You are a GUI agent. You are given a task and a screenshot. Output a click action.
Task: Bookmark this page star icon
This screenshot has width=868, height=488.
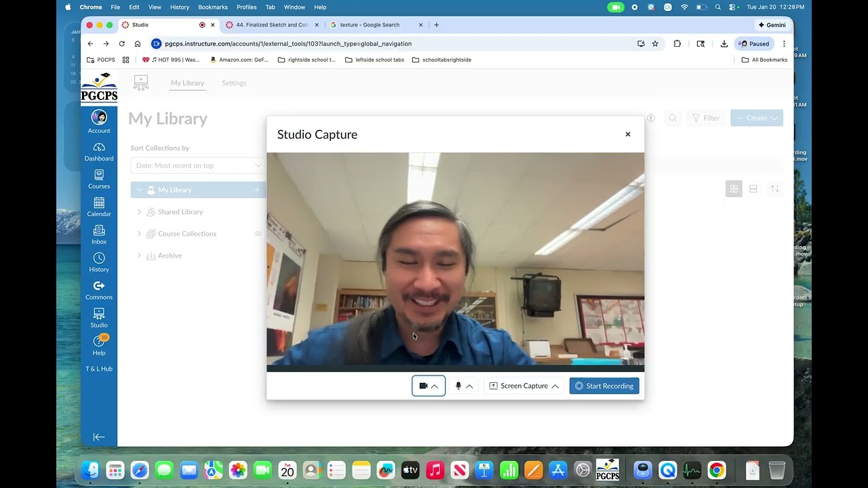tap(655, 43)
